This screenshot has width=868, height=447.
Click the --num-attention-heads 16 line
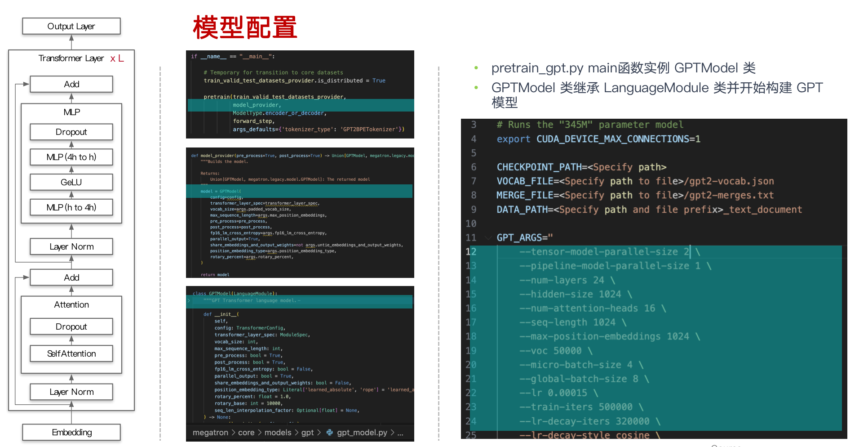[593, 308]
